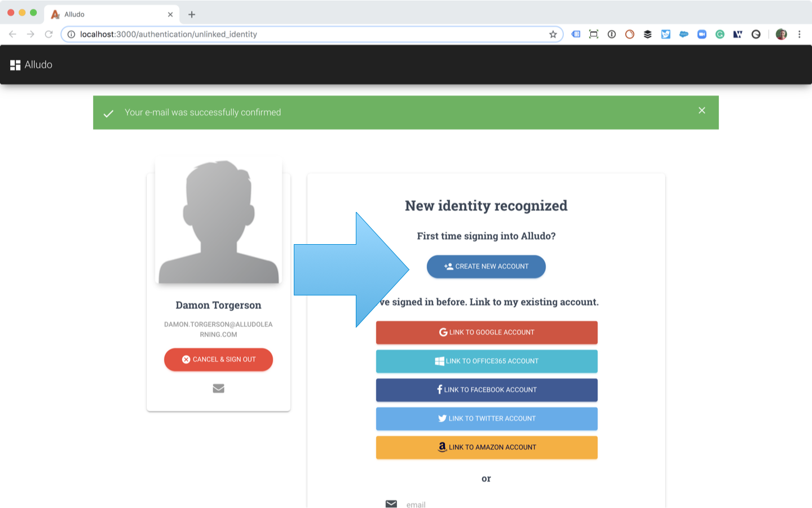This screenshot has width=812, height=508.
Task: Go back to the previous page
Action: (x=12, y=34)
